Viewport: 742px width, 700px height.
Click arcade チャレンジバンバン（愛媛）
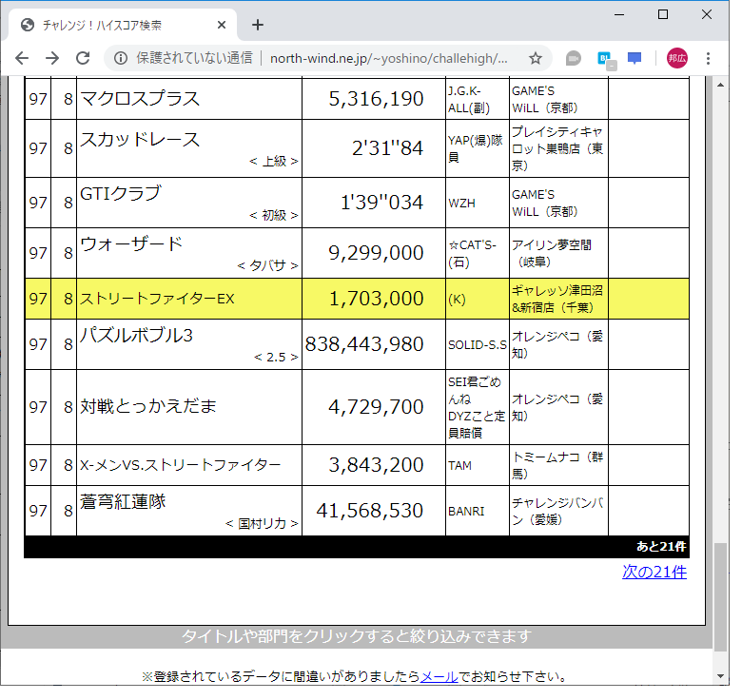pyautogui.click(x=557, y=511)
